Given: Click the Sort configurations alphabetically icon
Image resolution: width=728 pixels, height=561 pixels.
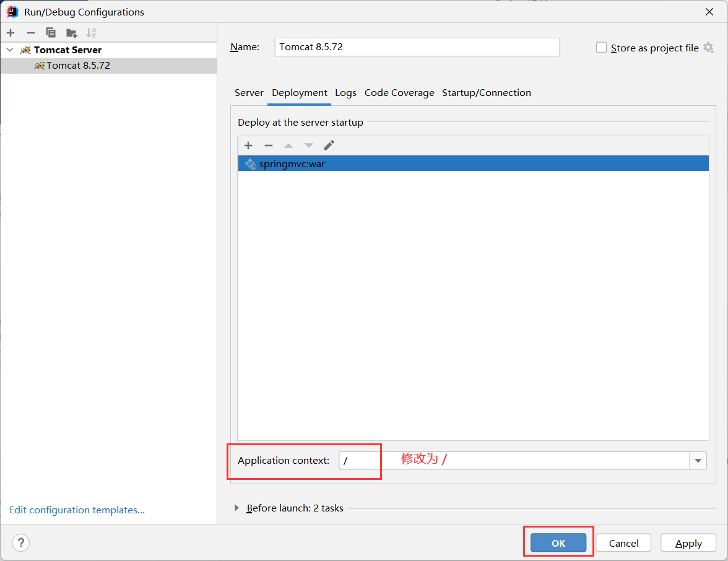Looking at the screenshot, I should point(91,32).
